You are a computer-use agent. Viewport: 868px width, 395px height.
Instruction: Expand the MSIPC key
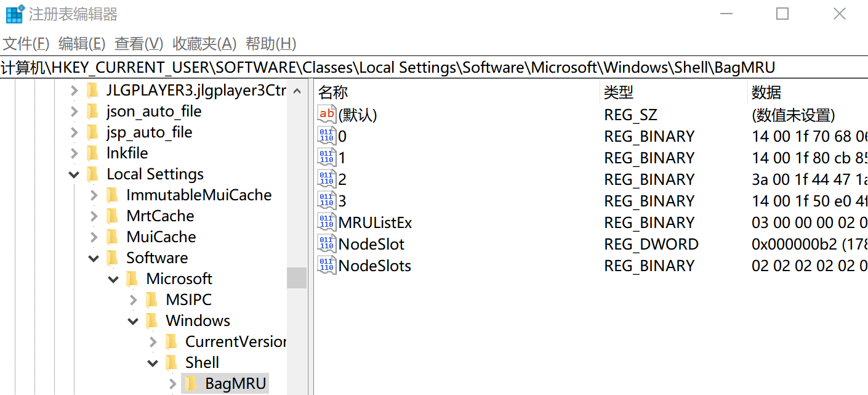pyautogui.click(x=134, y=301)
